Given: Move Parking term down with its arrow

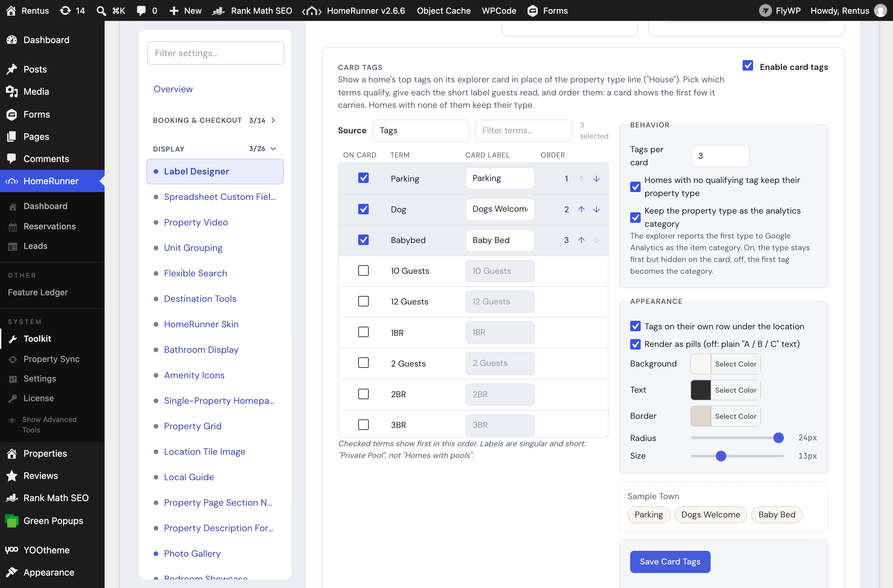Looking at the screenshot, I should [596, 178].
